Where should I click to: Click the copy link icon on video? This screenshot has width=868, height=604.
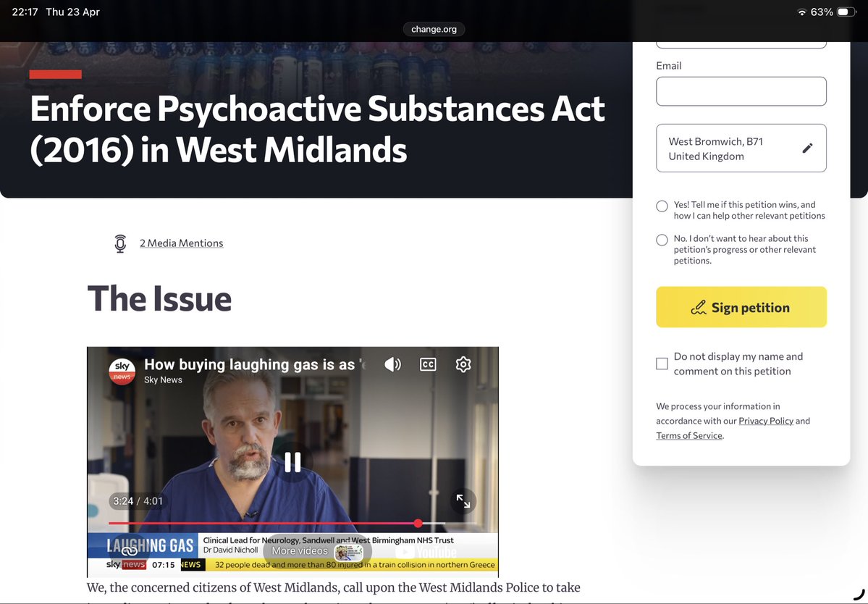(x=129, y=551)
